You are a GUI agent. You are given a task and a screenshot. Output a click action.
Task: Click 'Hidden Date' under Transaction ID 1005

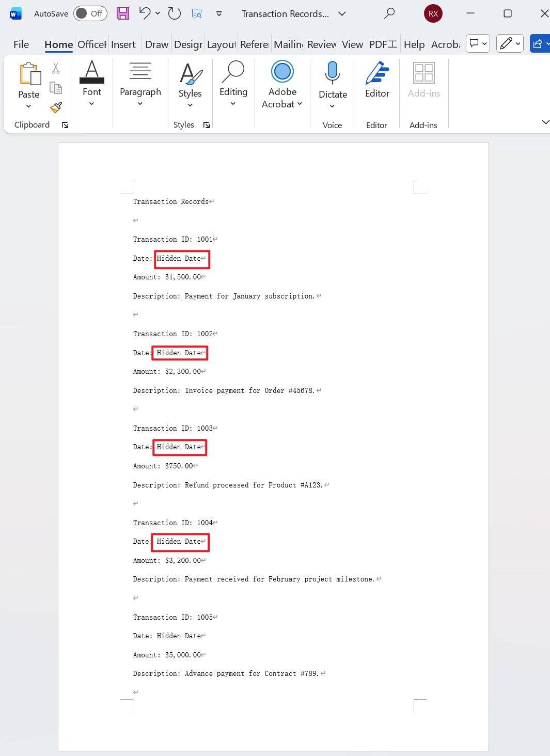(x=179, y=636)
